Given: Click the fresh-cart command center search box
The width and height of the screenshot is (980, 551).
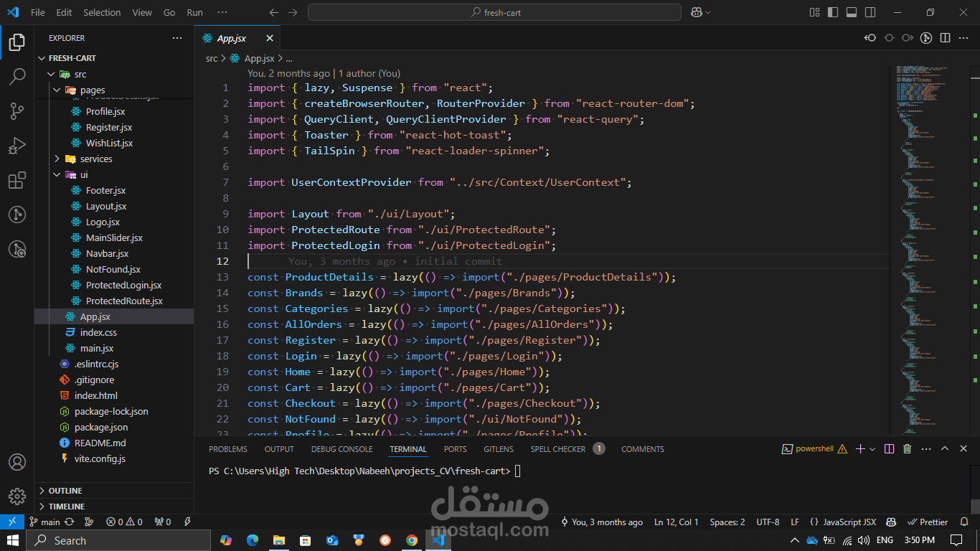Looking at the screenshot, I should 494,12.
